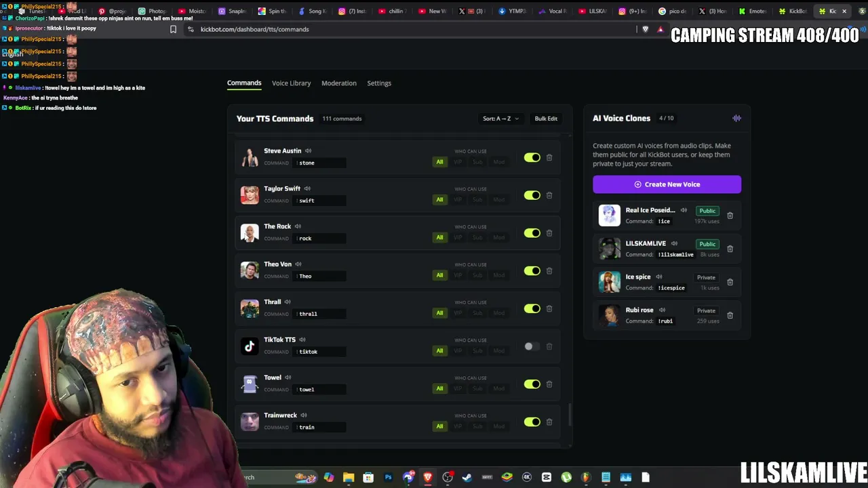Go to the Moderation tab
This screenshot has height=488, width=868.
339,83
